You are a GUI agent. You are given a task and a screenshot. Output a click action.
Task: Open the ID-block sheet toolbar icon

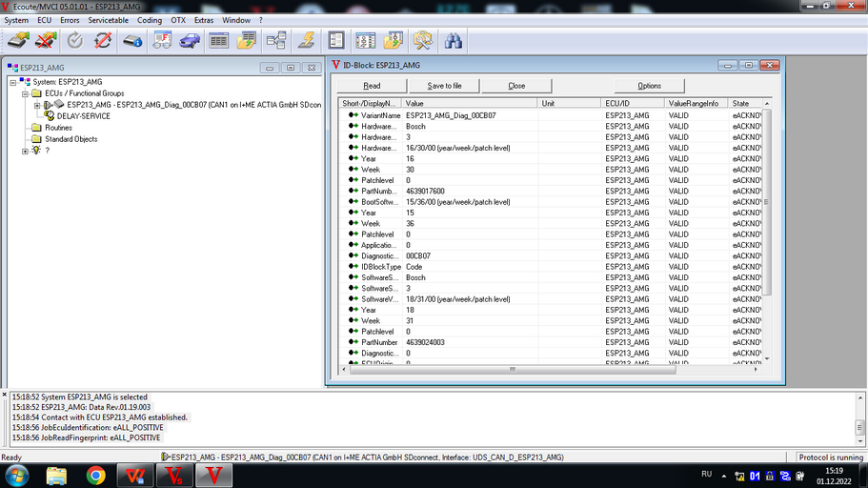(336, 40)
